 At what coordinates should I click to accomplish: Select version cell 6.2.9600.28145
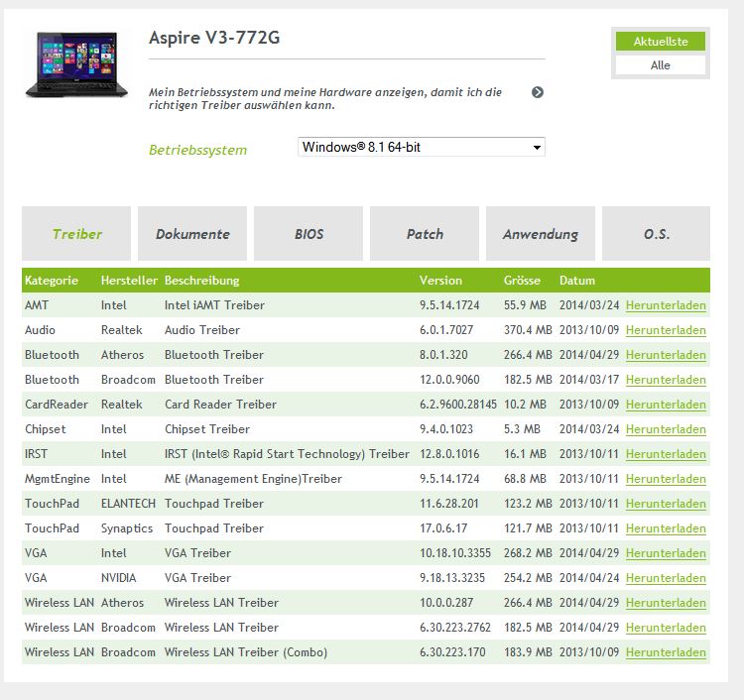[x=458, y=405]
